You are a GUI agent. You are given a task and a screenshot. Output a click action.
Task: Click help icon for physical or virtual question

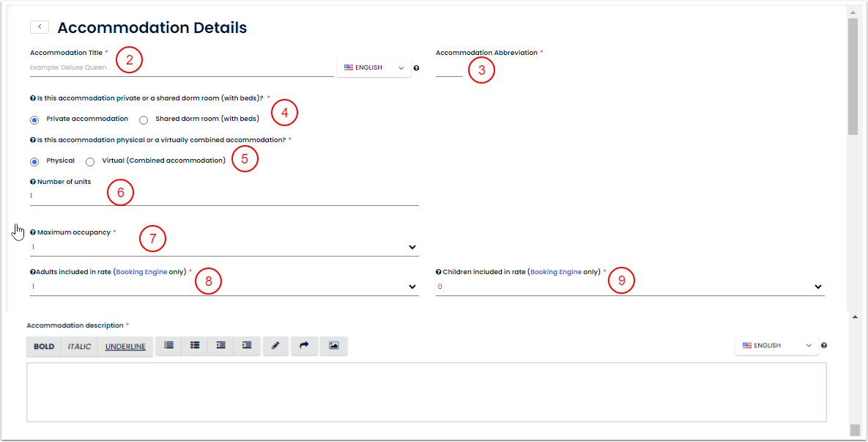33,140
